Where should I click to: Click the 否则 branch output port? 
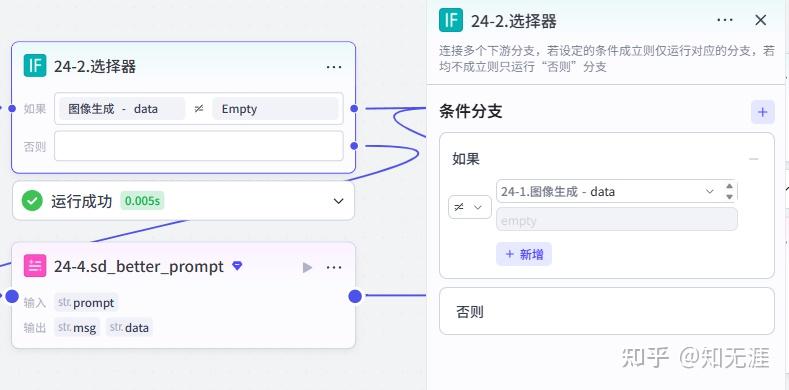coord(354,146)
